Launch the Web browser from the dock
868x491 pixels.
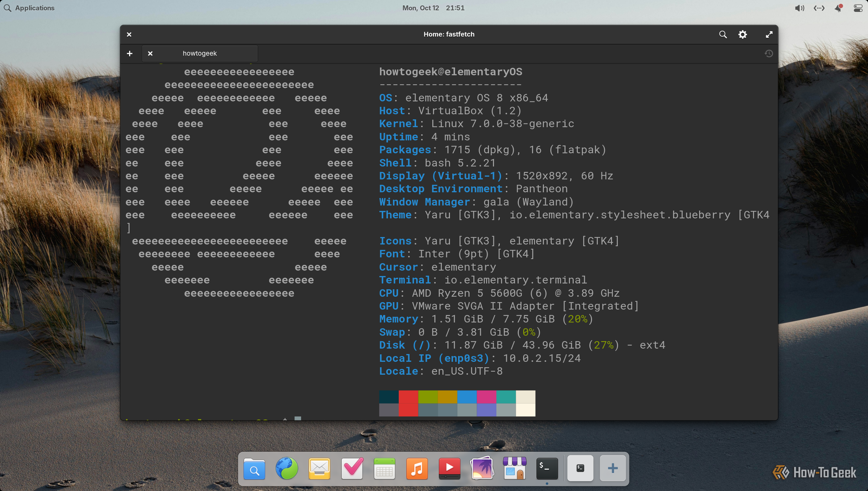coord(287,469)
